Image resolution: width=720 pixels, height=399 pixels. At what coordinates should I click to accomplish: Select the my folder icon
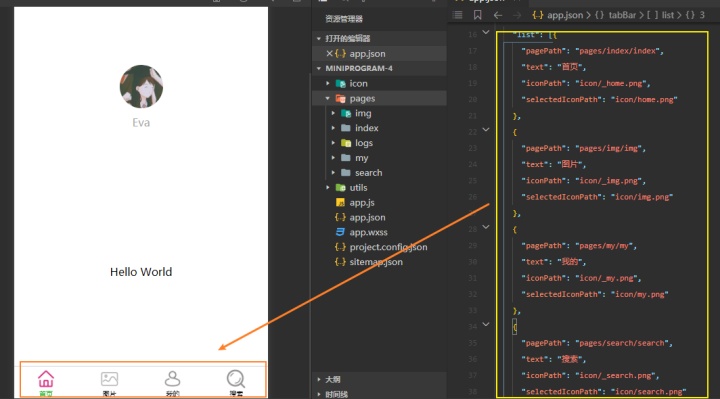[x=346, y=158]
